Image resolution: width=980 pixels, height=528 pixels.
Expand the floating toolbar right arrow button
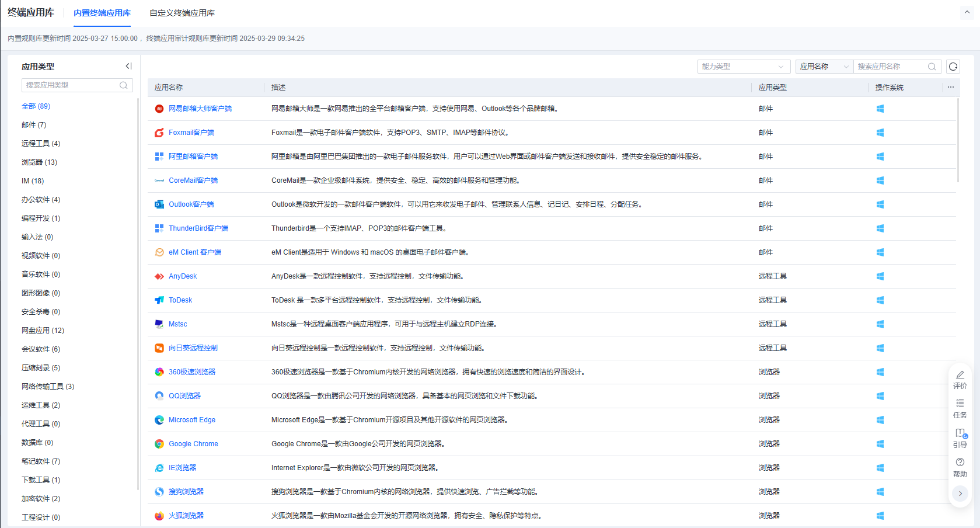coord(960,494)
